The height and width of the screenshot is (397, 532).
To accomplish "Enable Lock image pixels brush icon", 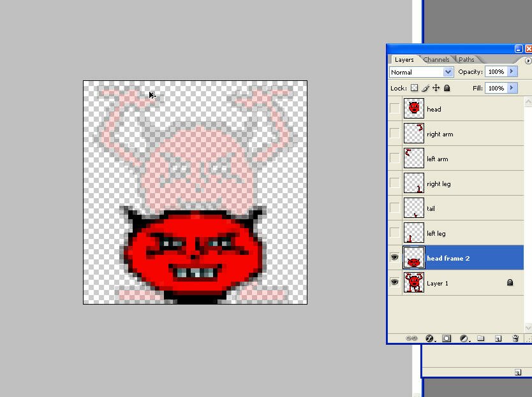I will tap(425, 88).
